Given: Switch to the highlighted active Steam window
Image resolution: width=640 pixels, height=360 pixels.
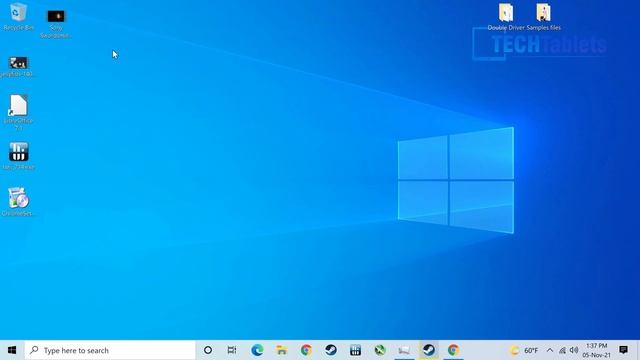Looking at the screenshot, I should (x=429, y=350).
